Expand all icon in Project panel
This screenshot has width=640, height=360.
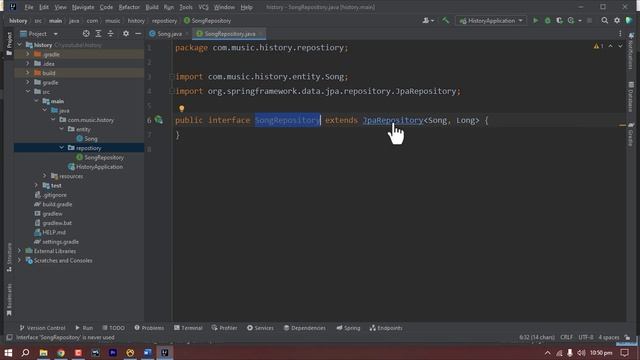click(98, 33)
